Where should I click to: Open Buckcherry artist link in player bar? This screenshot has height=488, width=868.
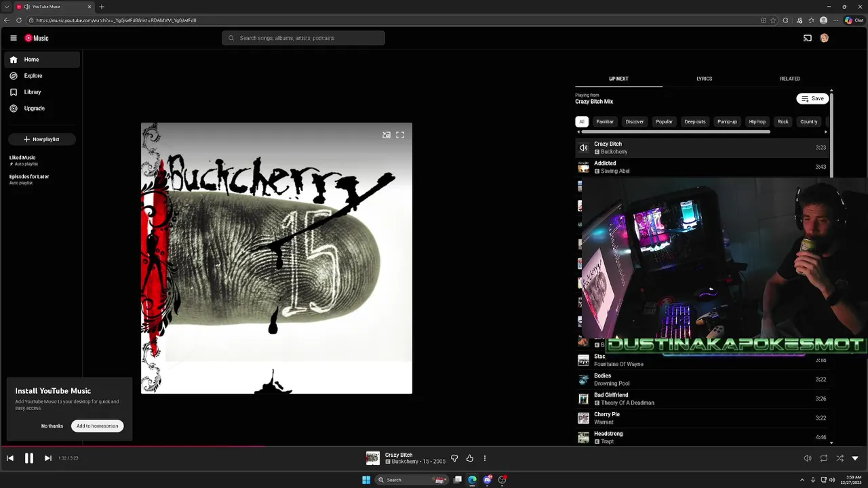pos(405,462)
